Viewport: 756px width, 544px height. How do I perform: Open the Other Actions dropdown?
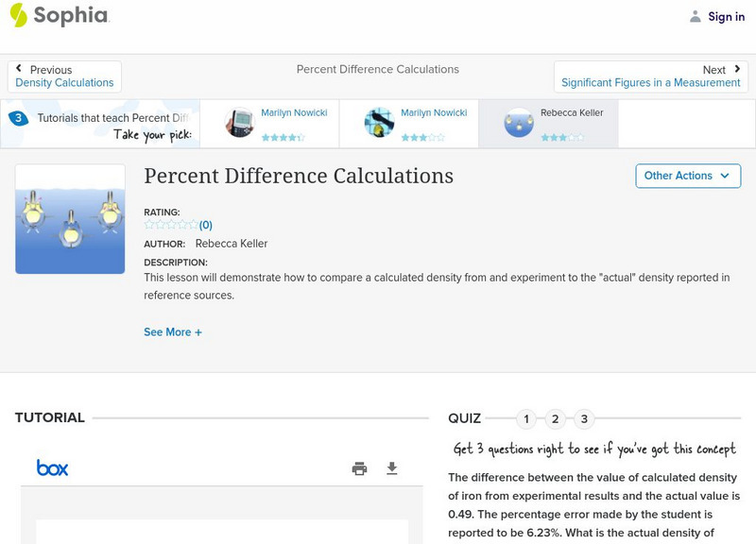pyautogui.click(x=688, y=176)
